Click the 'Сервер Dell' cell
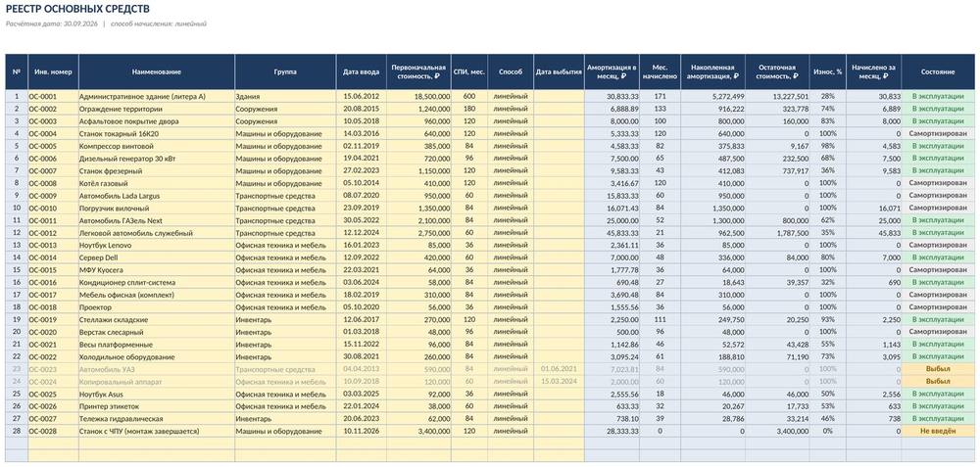Image resolution: width=980 pixels, height=467 pixels. click(156, 257)
